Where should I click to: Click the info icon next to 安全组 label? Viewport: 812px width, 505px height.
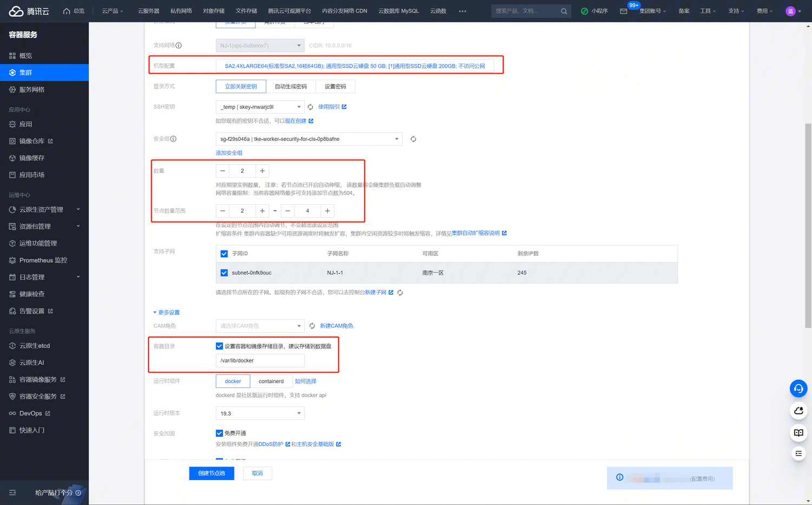[x=173, y=139]
